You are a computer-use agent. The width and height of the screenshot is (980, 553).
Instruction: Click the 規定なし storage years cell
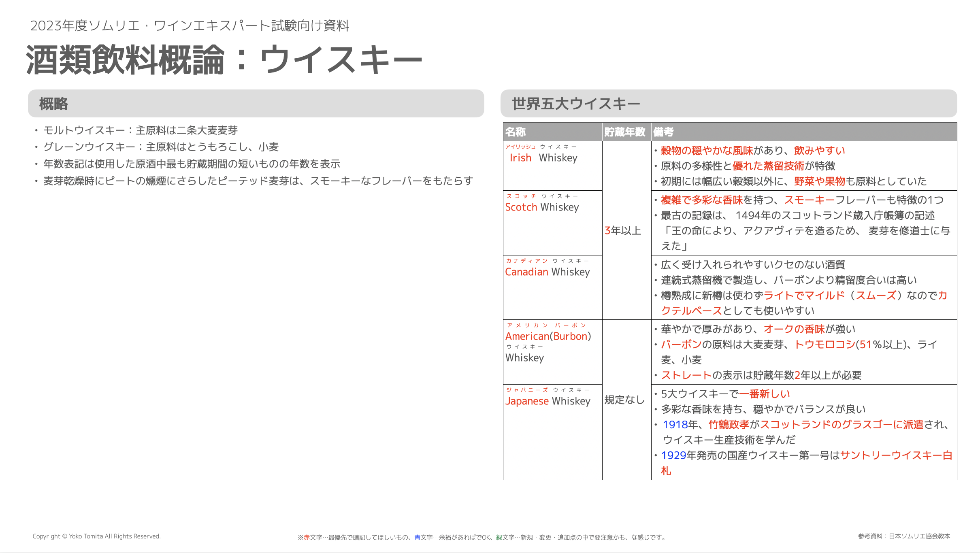pyautogui.click(x=626, y=400)
